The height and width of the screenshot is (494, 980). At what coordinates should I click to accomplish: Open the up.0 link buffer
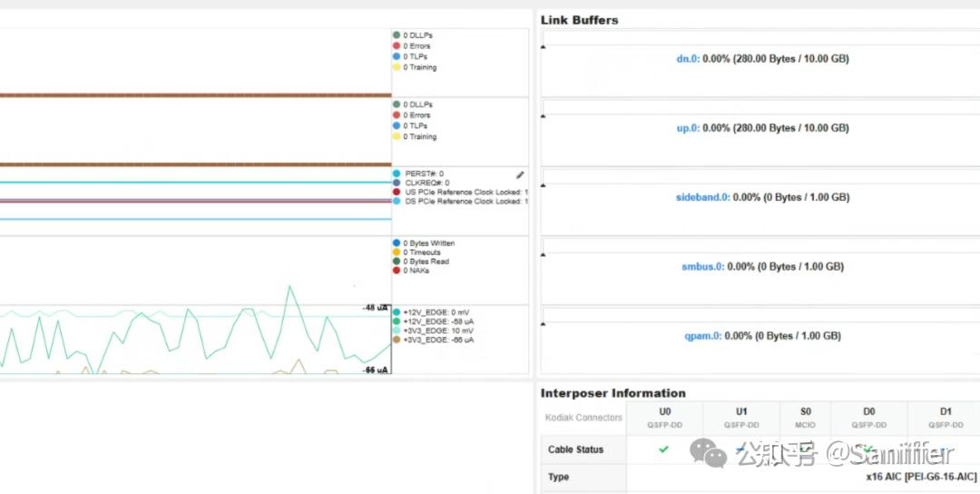[688, 128]
